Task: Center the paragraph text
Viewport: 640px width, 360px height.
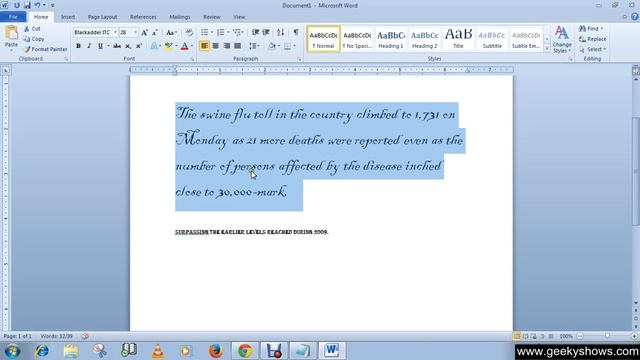Action: coord(216,46)
